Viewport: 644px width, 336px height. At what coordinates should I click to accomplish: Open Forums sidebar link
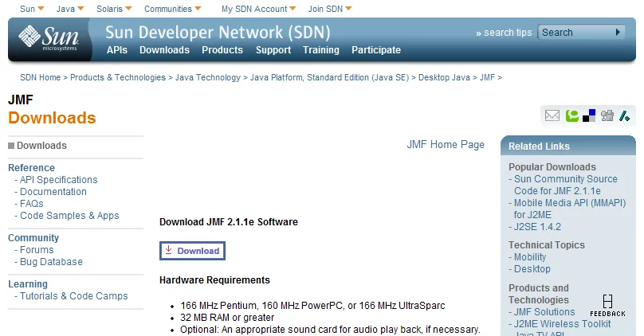pyautogui.click(x=37, y=250)
